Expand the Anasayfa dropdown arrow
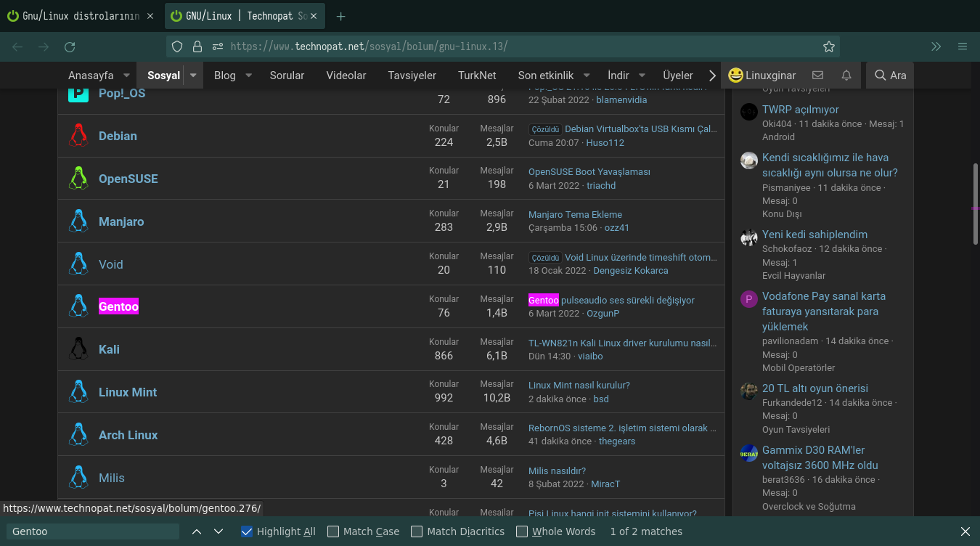Image resolution: width=980 pixels, height=546 pixels. point(126,75)
